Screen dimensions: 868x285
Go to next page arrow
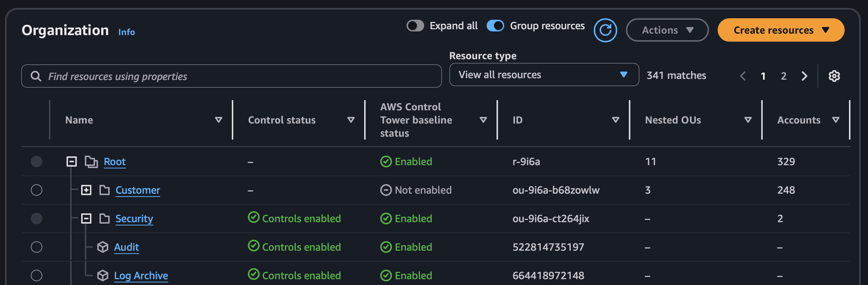coord(804,76)
